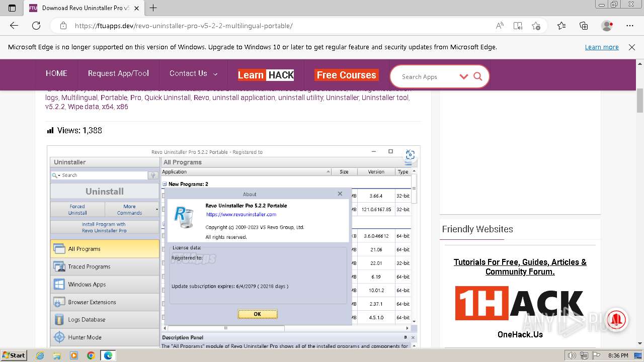Click Hunter Mode in the Revo screenshot
The width and height of the screenshot is (644, 362).
pyautogui.click(x=105, y=337)
